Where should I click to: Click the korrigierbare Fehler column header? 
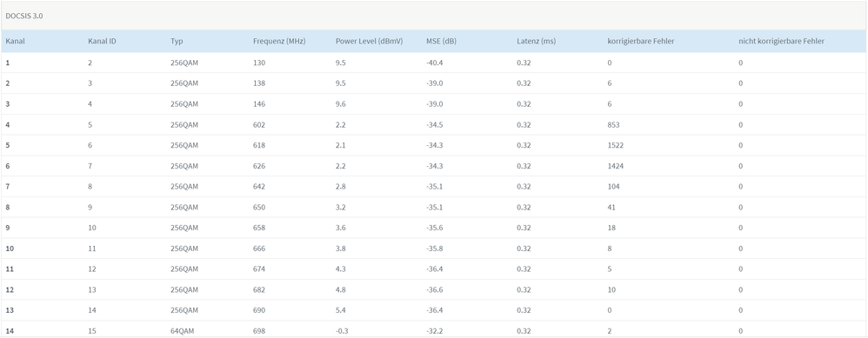640,42
